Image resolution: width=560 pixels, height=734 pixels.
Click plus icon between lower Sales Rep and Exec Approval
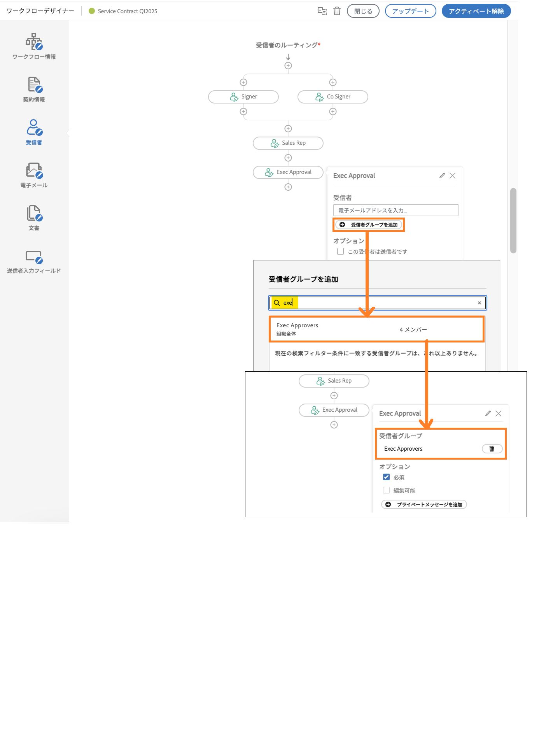tap(334, 396)
